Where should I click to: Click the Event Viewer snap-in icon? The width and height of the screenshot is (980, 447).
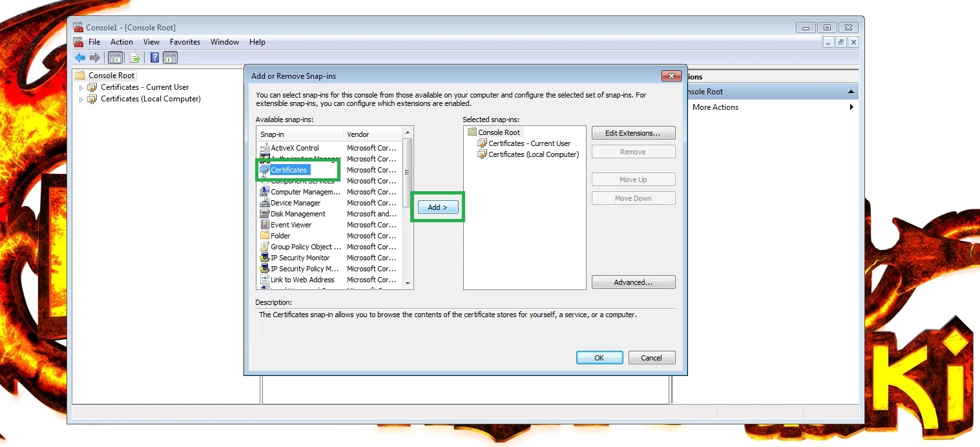(265, 225)
